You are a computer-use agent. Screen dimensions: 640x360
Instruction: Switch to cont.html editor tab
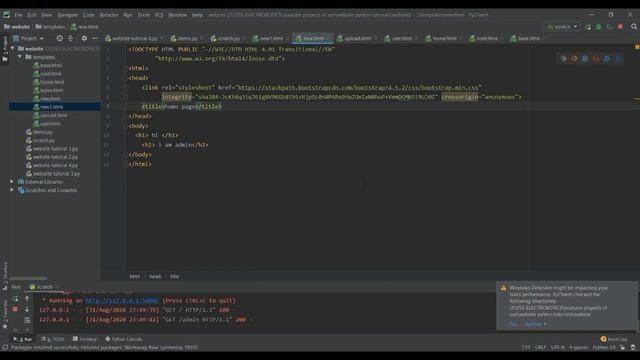(x=487, y=38)
